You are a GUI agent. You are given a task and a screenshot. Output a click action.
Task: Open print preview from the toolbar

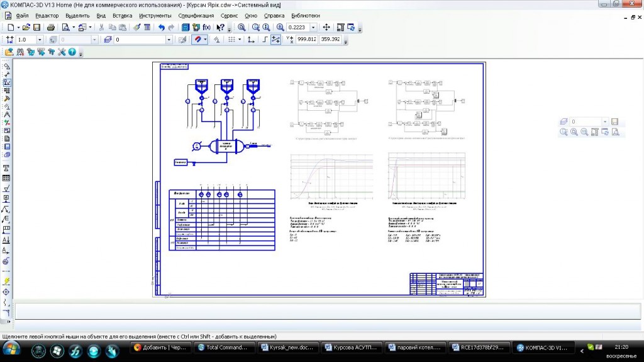click(x=65, y=27)
